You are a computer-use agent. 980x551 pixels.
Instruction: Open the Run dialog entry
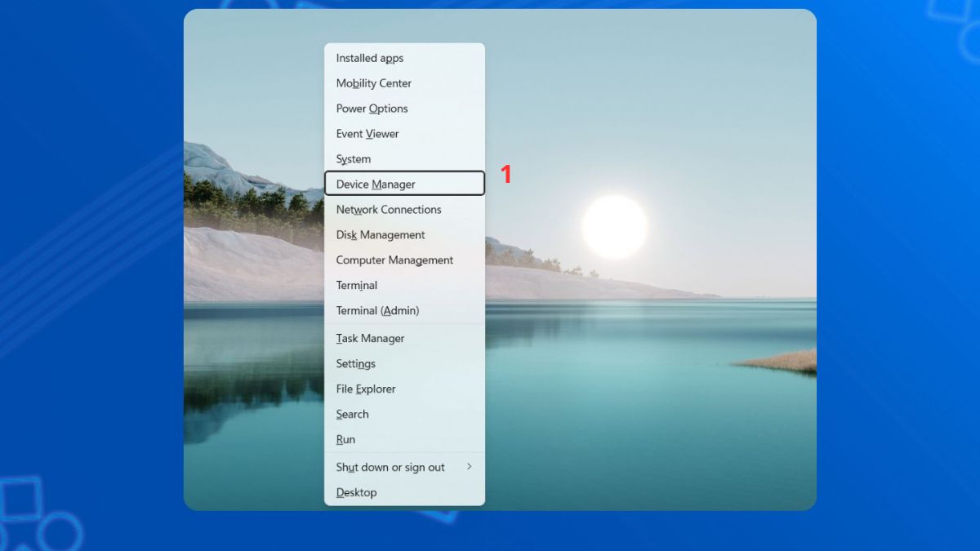tap(345, 440)
